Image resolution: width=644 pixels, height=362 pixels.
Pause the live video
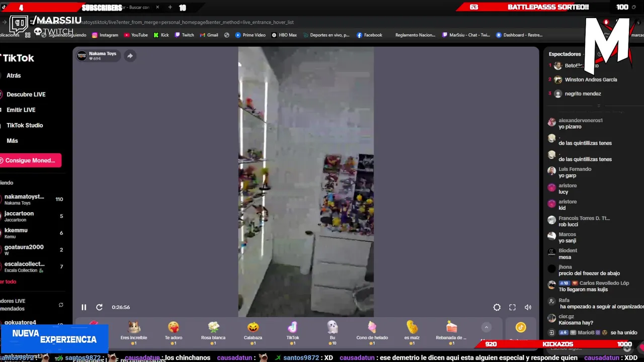tap(84, 307)
